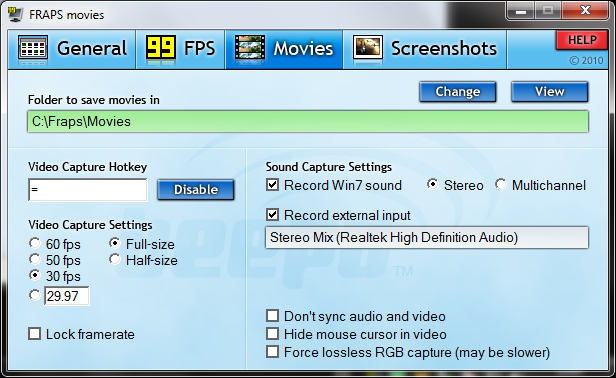Select Multichannel sound option

click(500, 184)
